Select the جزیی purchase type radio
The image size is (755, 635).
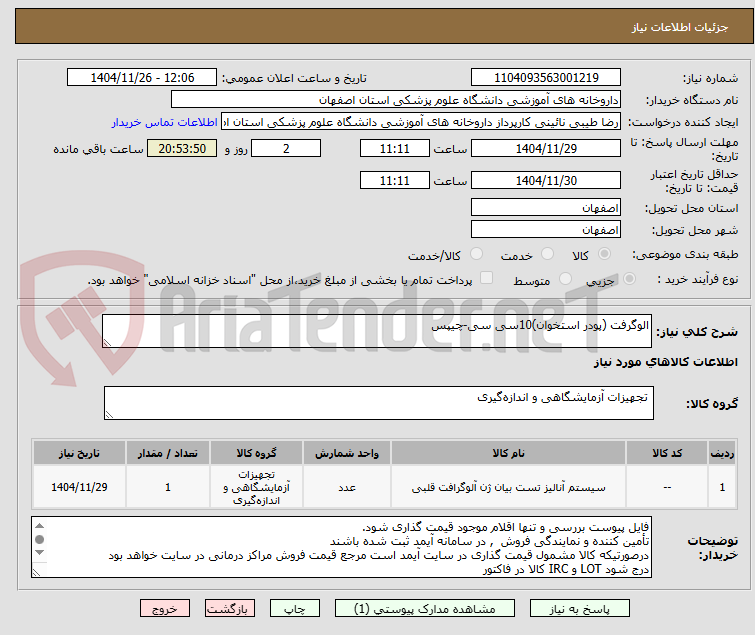click(x=629, y=279)
